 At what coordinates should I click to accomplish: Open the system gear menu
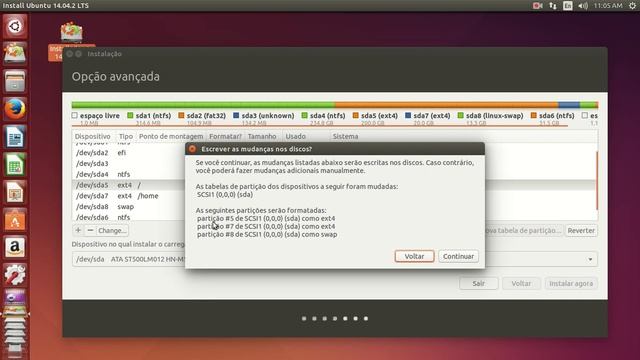[632, 6]
